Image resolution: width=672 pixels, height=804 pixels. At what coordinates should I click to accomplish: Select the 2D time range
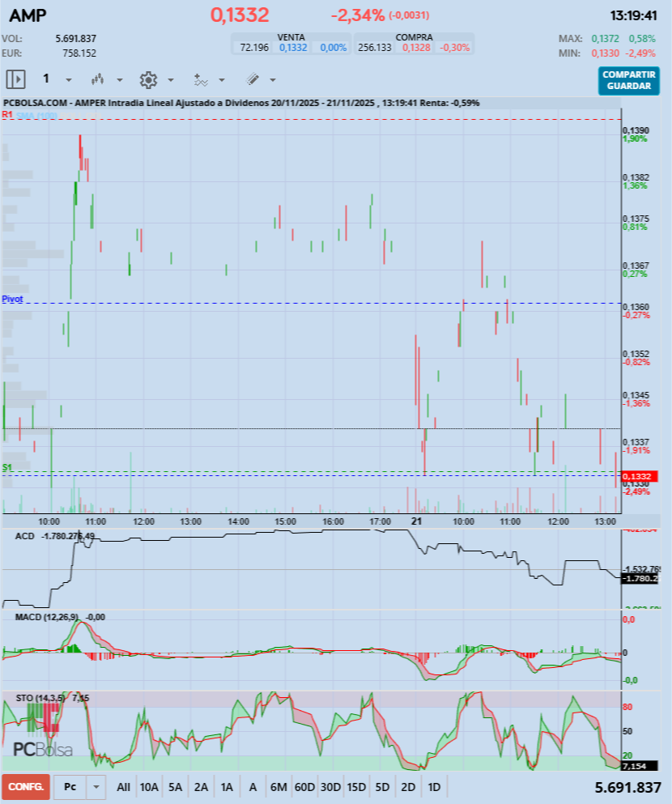408,786
